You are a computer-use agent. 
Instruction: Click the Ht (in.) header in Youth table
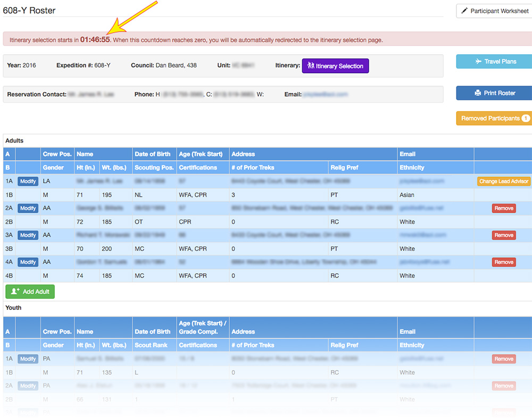[86, 345]
